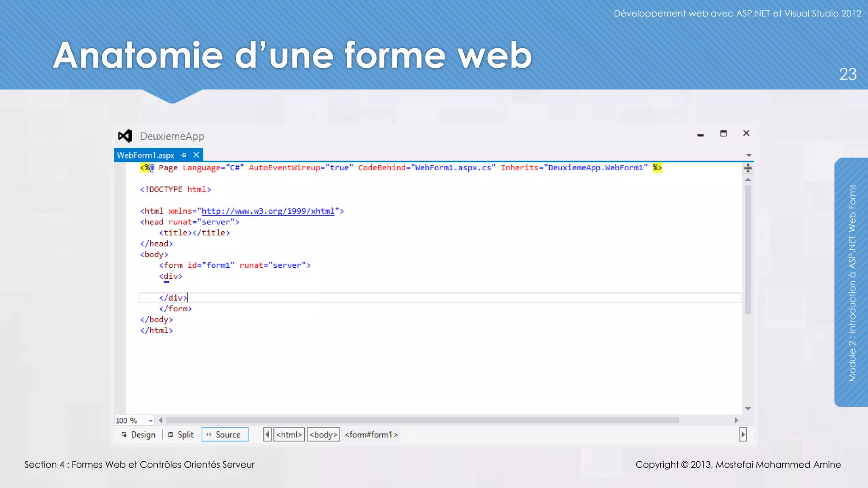Viewport: 868px width, 488px height.
Task: Click the Inherits="DeuxiemeApp.WebForm1" attribute
Action: click(574, 168)
